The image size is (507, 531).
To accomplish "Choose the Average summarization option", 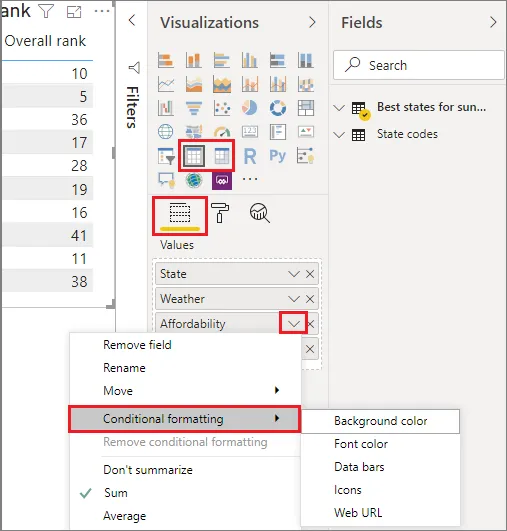I will tap(125, 516).
